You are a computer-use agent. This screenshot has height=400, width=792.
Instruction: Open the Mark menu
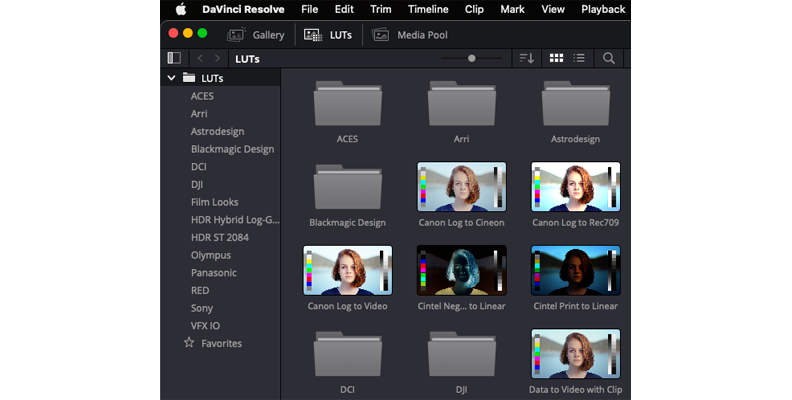[x=512, y=9]
